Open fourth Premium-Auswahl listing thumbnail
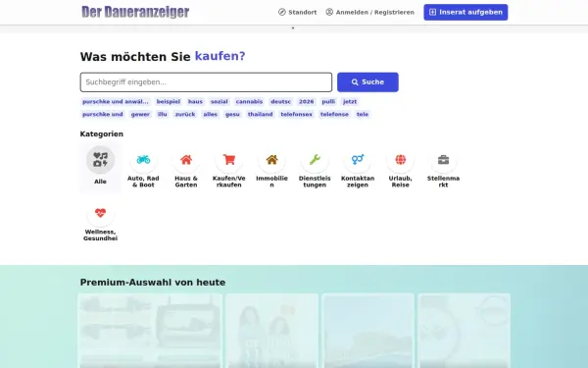This screenshot has width=588, height=368. coord(465,331)
